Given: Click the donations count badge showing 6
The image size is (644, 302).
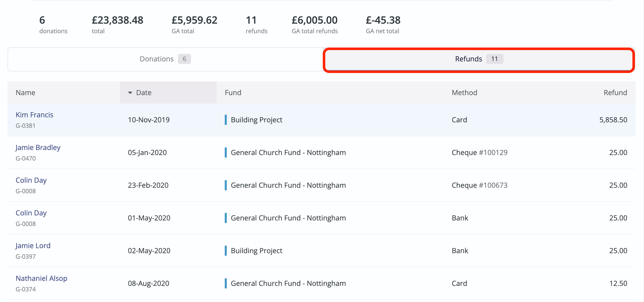Looking at the screenshot, I should (x=184, y=59).
